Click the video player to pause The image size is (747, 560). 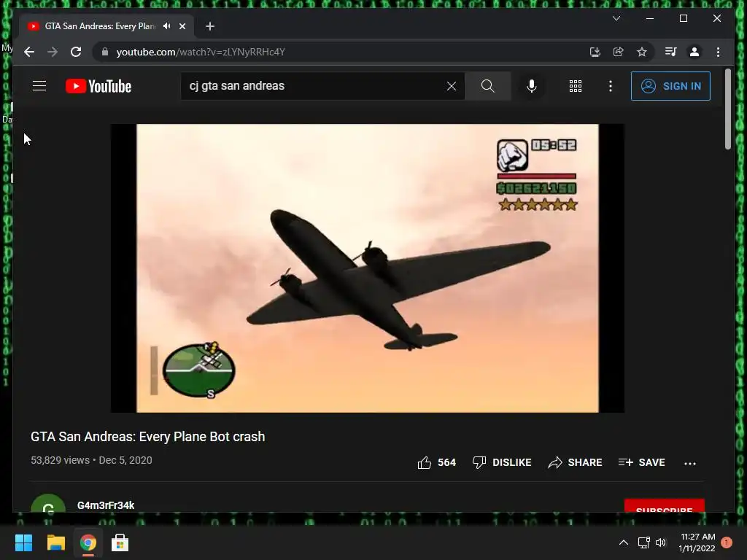click(x=368, y=268)
